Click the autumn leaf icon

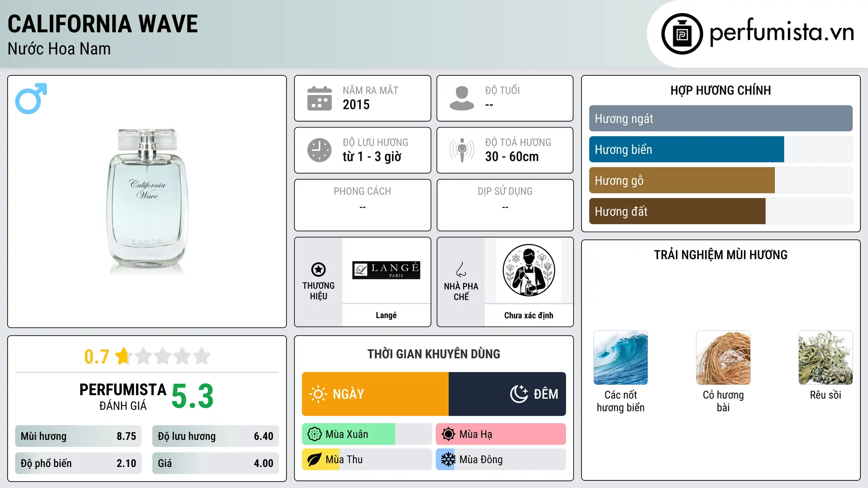[314, 460]
